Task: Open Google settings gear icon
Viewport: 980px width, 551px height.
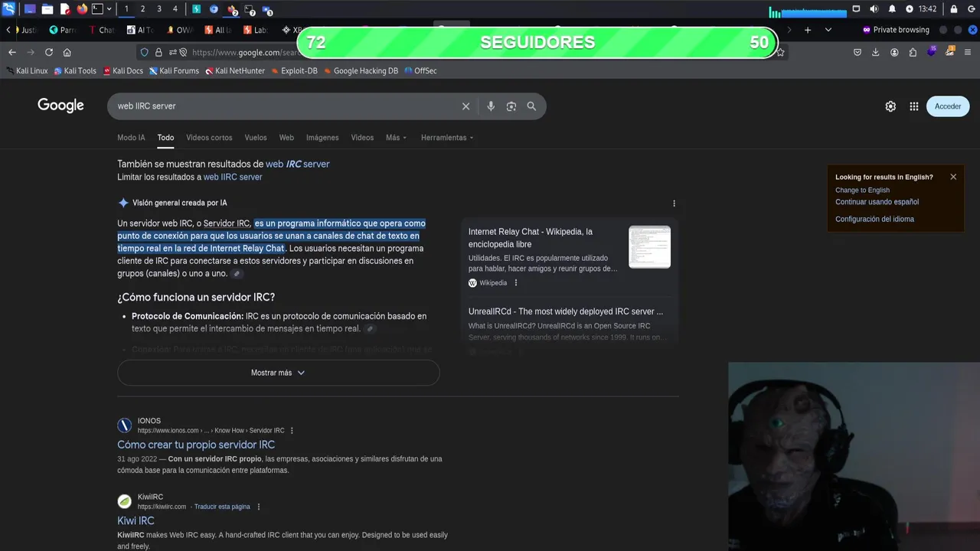Action: [x=890, y=106]
